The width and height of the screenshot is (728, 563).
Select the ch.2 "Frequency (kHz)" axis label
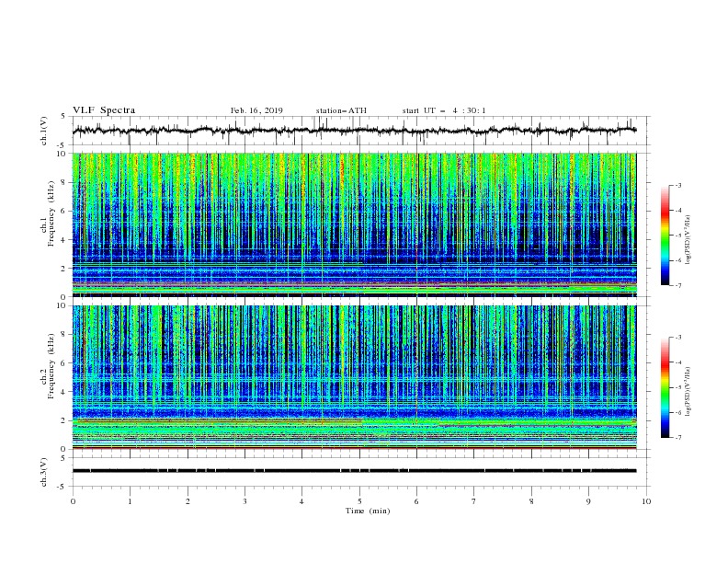point(51,366)
